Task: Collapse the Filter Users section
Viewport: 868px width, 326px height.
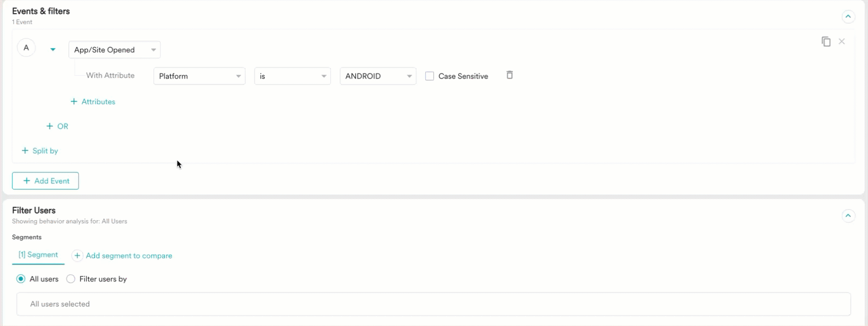Action: coord(848,216)
